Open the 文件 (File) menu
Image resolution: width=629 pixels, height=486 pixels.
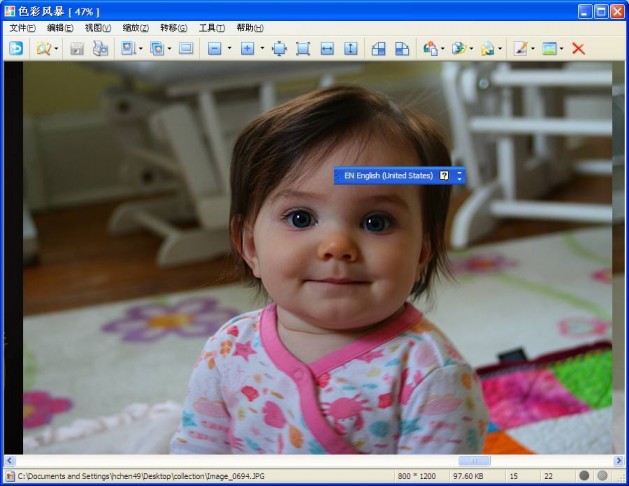tap(22, 28)
